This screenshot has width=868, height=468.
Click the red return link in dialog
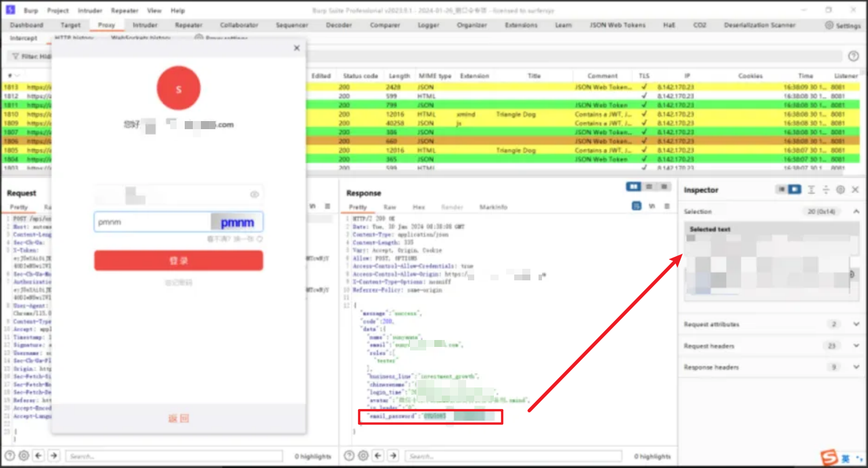178,419
